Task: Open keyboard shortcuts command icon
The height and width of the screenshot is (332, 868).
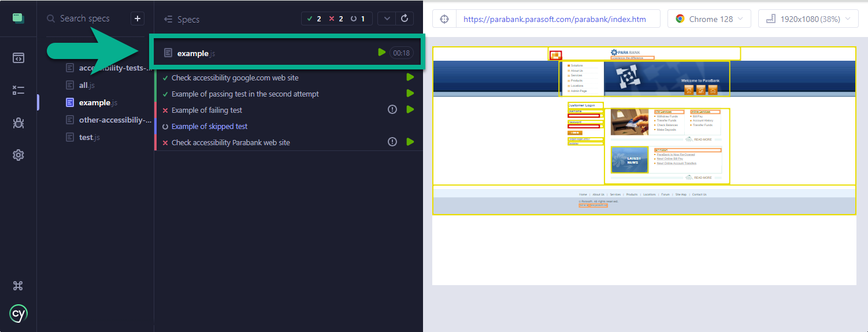Action: 18,286
